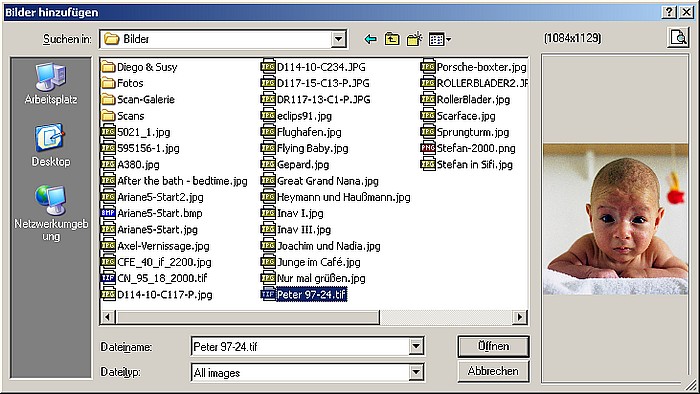The image size is (700, 394).
Task: Select D114-10-C117-P.jpg
Action: (157, 294)
